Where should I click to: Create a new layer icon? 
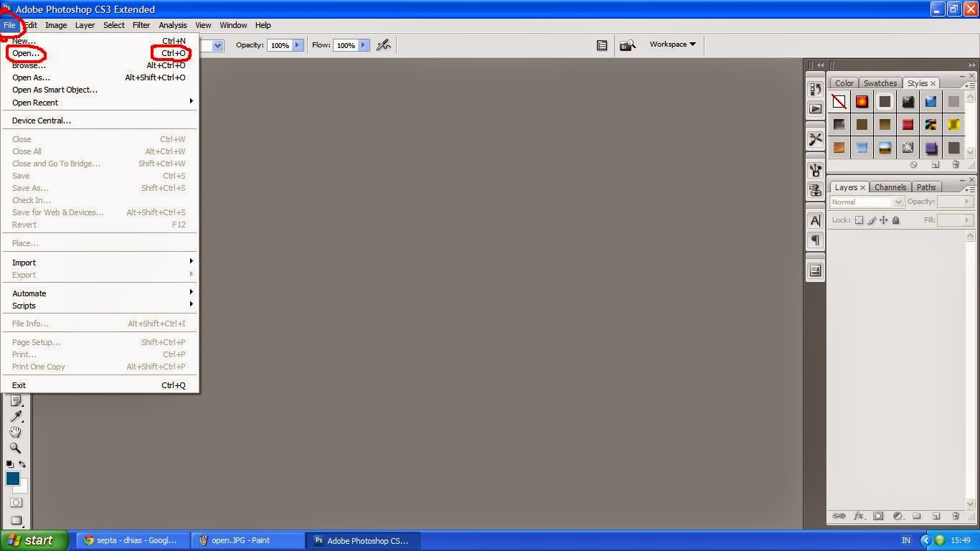[936, 516]
